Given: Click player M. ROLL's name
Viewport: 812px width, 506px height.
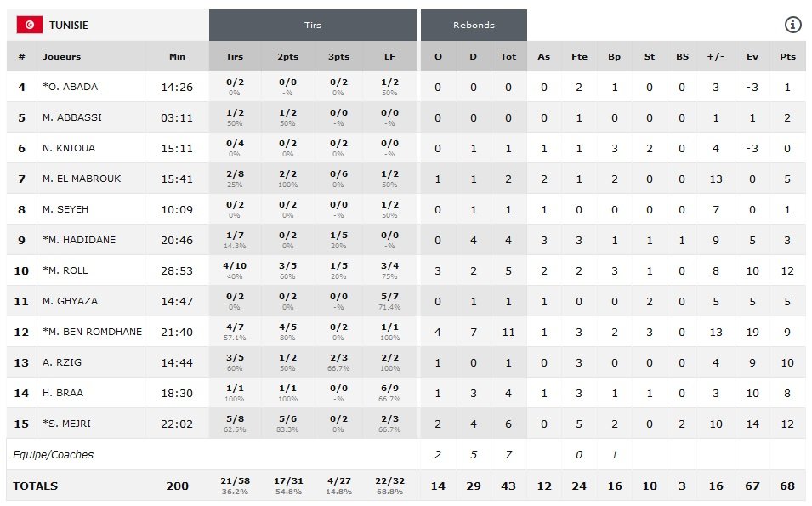Looking at the screenshot, I should 65,270.
